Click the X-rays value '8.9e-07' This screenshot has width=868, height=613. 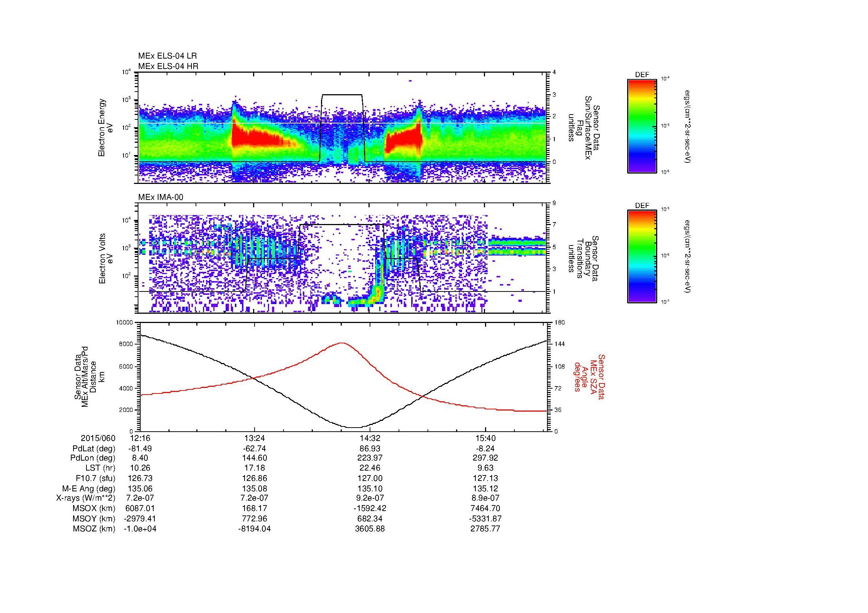tap(485, 498)
